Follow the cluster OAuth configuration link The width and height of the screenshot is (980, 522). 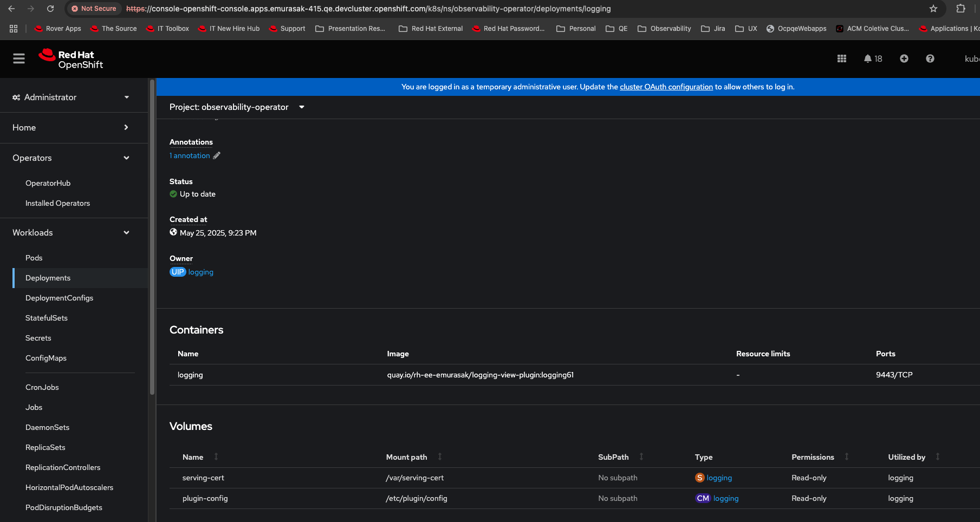(666, 87)
